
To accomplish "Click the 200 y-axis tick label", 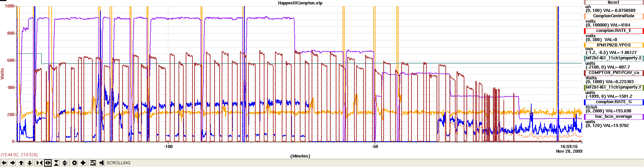I will tap(11, 115).
